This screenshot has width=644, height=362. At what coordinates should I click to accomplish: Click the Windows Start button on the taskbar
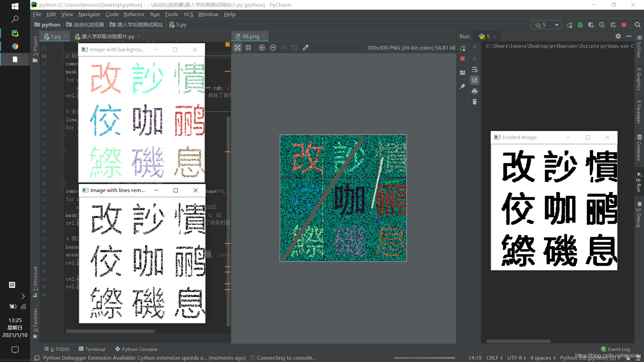15,6
